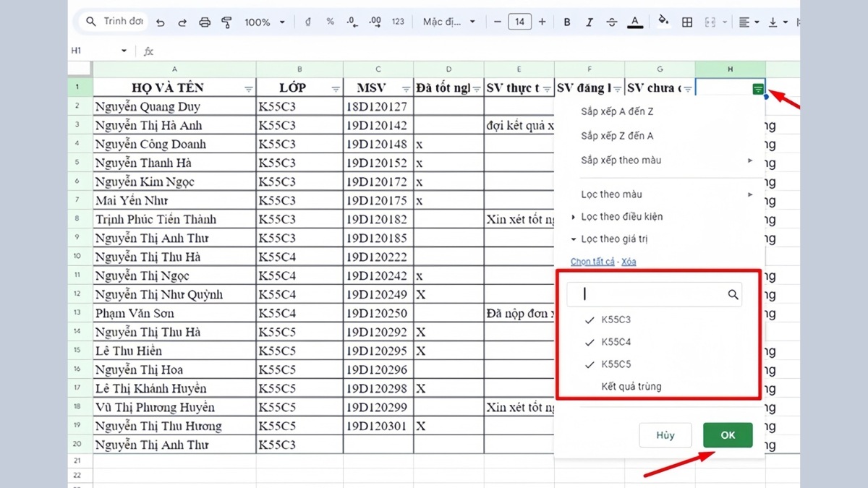
Task: Click cell Nguyễn Quang Duy
Action: [x=174, y=106]
